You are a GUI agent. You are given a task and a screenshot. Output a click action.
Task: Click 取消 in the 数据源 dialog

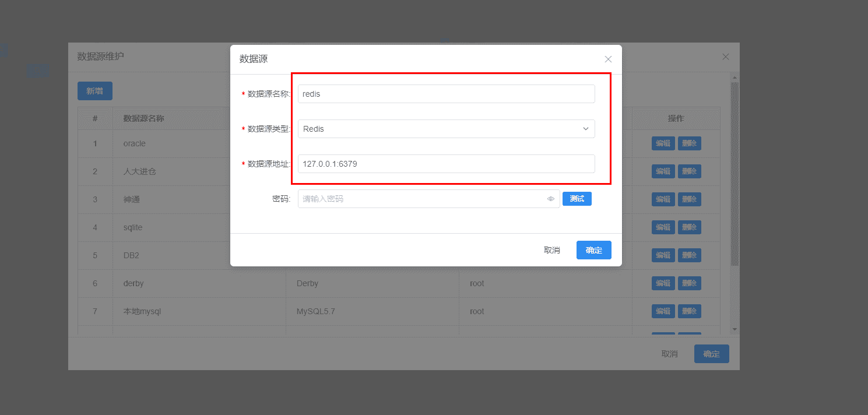pyautogui.click(x=552, y=250)
